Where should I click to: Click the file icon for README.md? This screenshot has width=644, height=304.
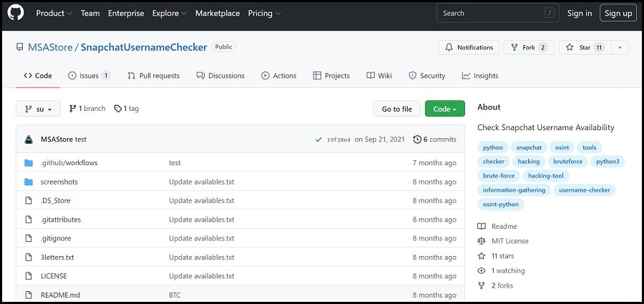coord(29,295)
